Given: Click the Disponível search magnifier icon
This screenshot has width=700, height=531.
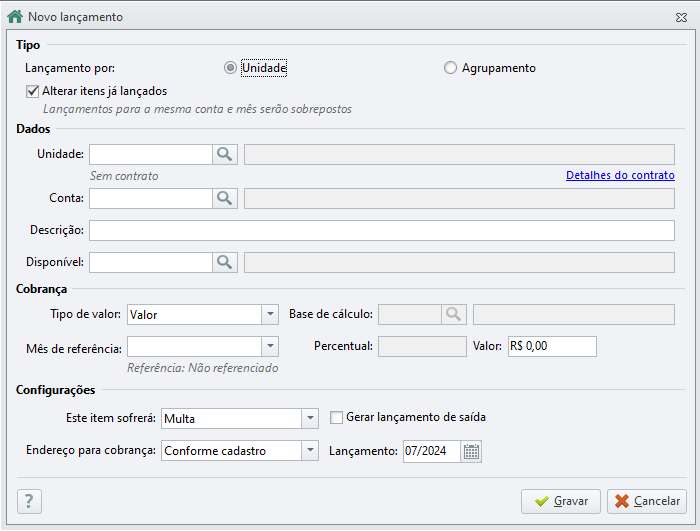Looking at the screenshot, I should coord(225,263).
